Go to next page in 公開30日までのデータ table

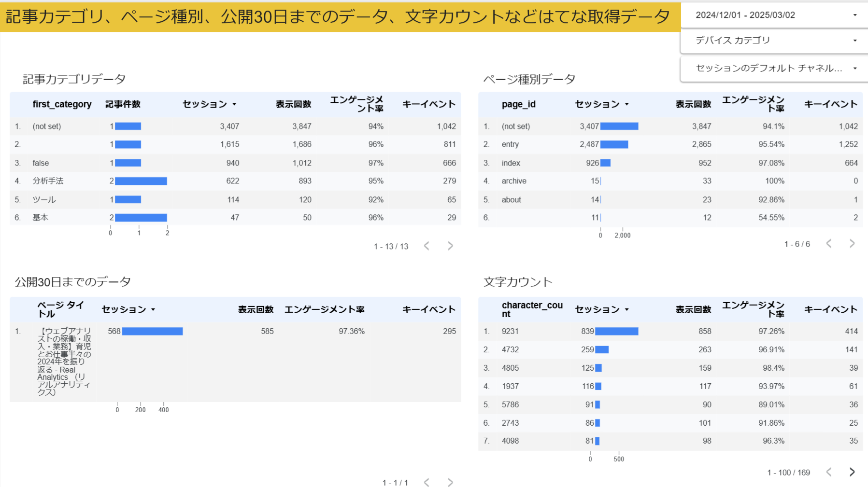tap(450, 482)
